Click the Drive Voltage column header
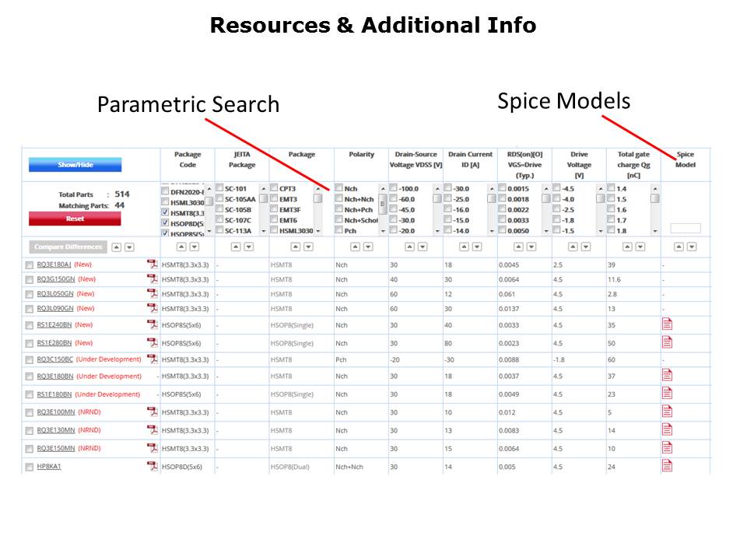 tap(579, 164)
